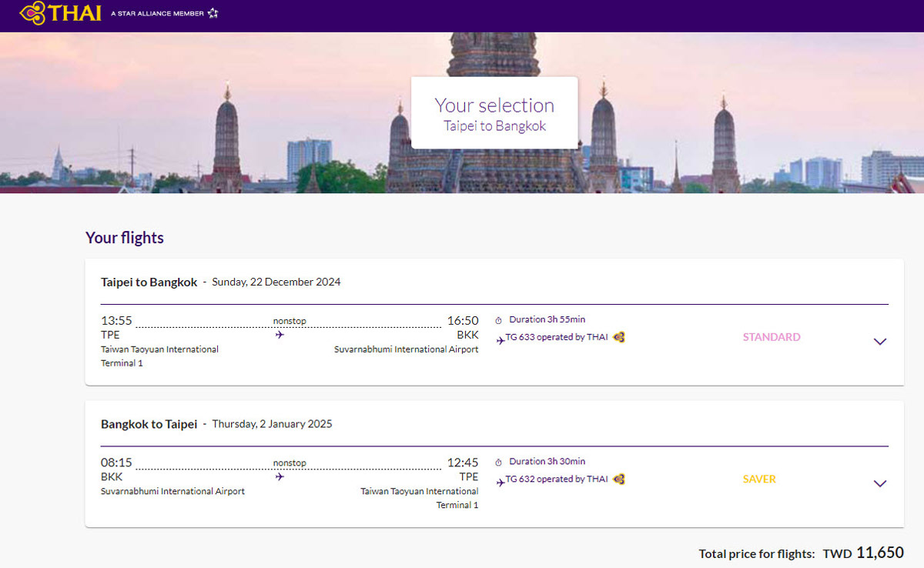Image resolution: width=924 pixels, height=568 pixels.
Task: Click 'TG 633 operated by THAI' text
Action: pos(557,337)
